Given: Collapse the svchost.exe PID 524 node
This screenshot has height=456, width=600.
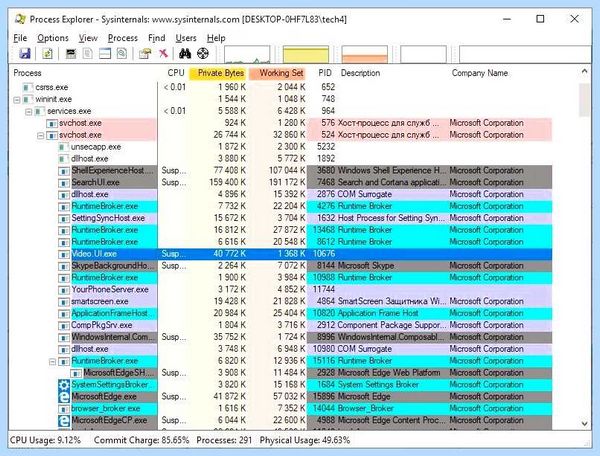Looking at the screenshot, I should (41, 135).
